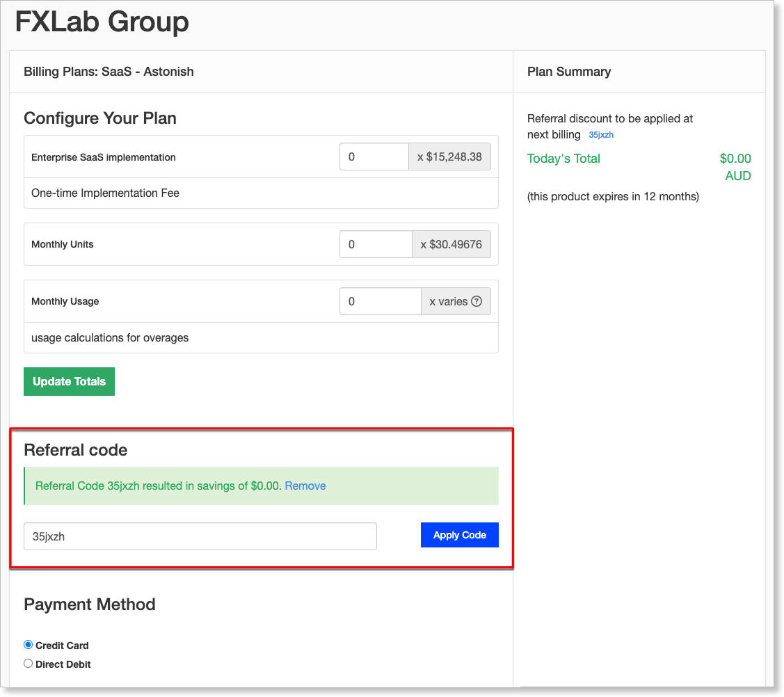The width and height of the screenshot is (784, 697).
Task: Click the 'Monthly Usage' label
Action: [x=65, y=301]
